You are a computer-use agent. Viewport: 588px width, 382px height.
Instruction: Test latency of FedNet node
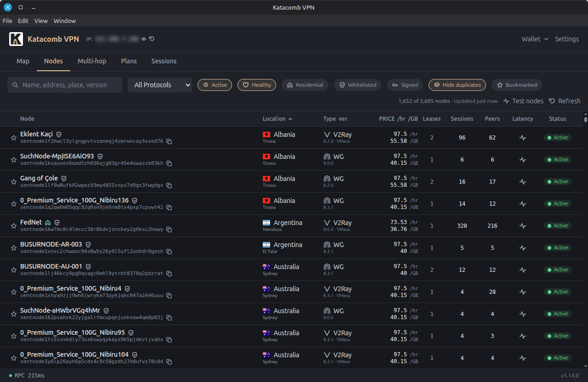[523, 226]
